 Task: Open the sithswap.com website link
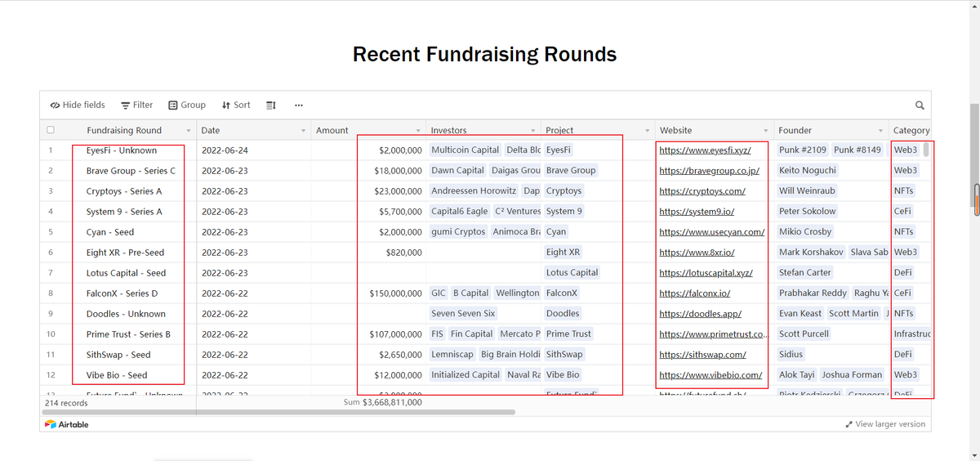point(702,355)
